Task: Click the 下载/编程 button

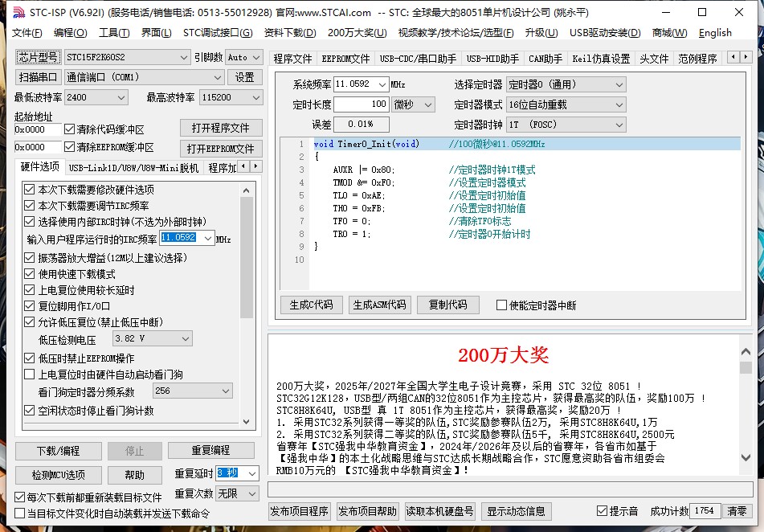Action: coord(59,451)
